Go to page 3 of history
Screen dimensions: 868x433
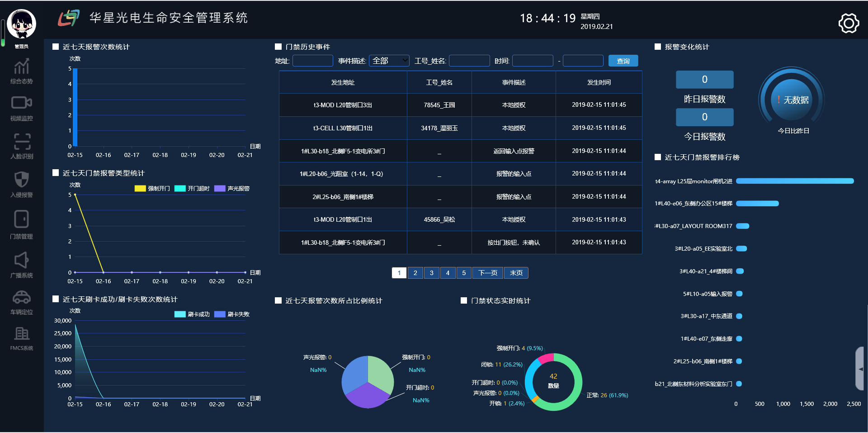[x=432, y=273]
